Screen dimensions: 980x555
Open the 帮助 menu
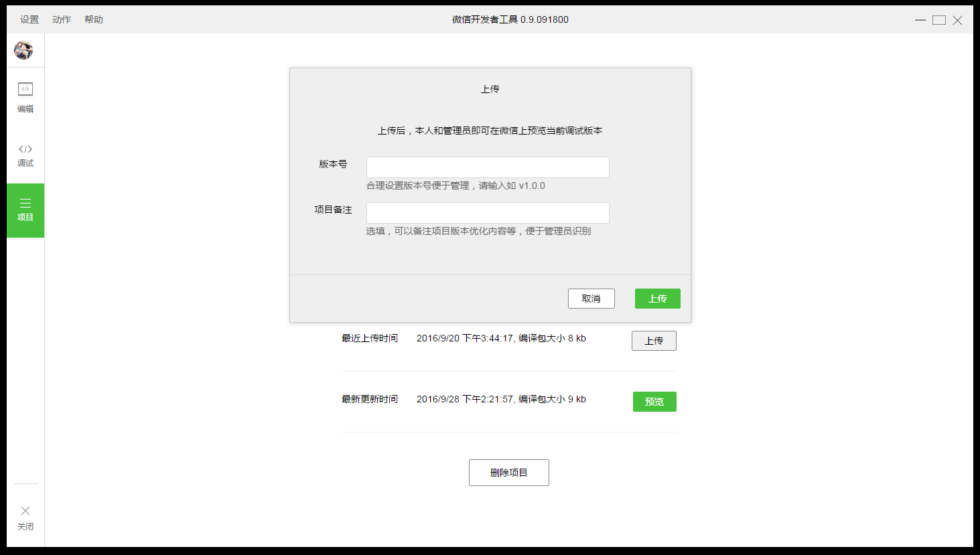(x=93, y=19)
